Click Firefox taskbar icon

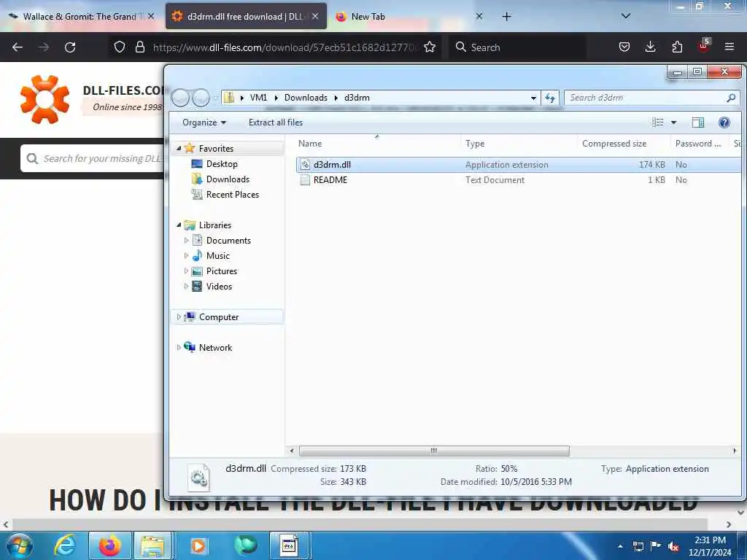click(x=109, y=545)
